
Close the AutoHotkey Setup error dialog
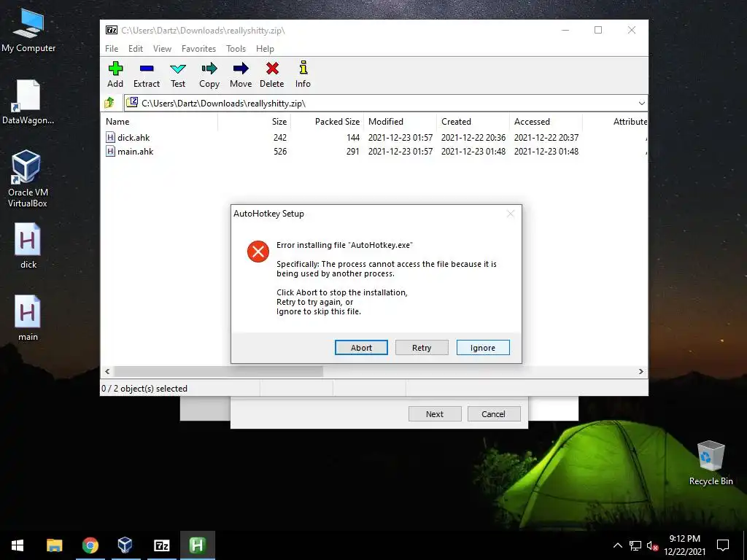pyautogui.click(x=511, y=214)
